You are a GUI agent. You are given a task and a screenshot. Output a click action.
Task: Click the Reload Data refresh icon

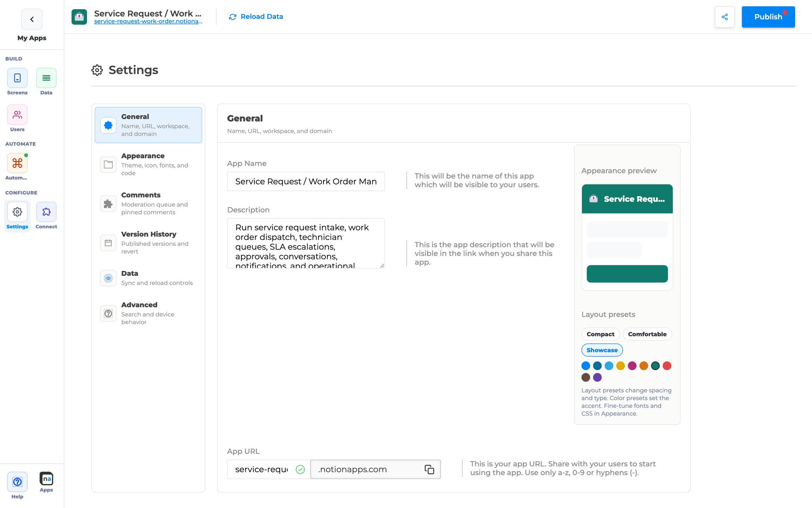[x=233, y=17]
